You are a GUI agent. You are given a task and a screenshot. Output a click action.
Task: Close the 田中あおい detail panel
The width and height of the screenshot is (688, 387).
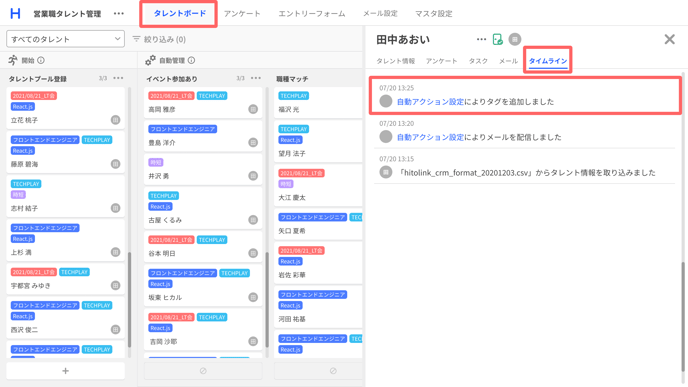point(670,39)
